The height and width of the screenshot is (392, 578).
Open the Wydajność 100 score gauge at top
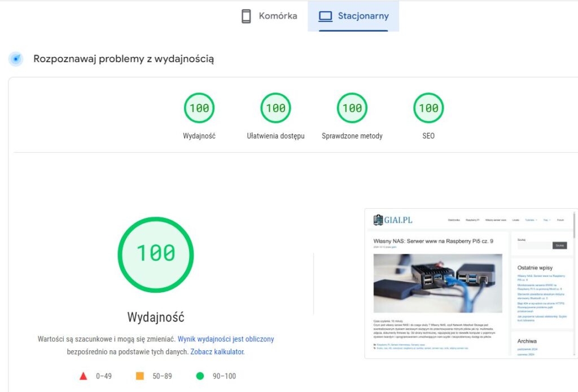pos(199,108)
